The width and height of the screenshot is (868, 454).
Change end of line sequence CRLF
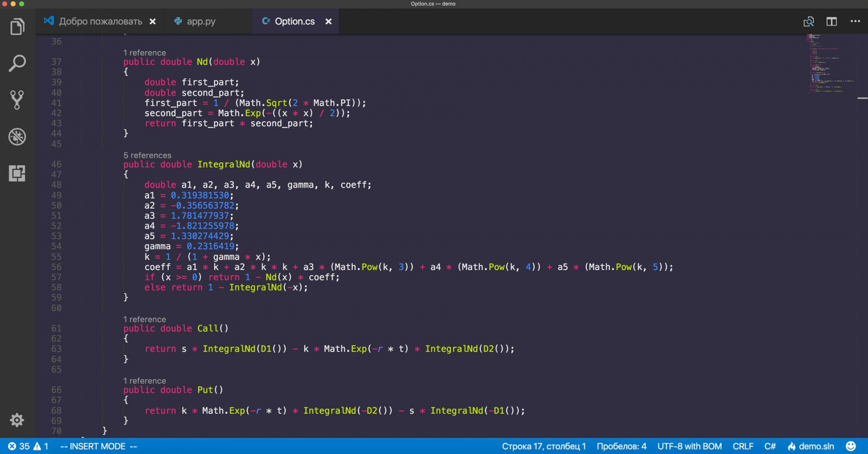tap(743, 446)
